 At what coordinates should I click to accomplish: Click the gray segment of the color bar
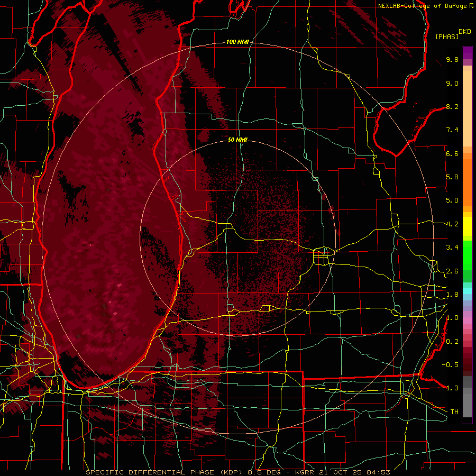[x=467, y=398]
